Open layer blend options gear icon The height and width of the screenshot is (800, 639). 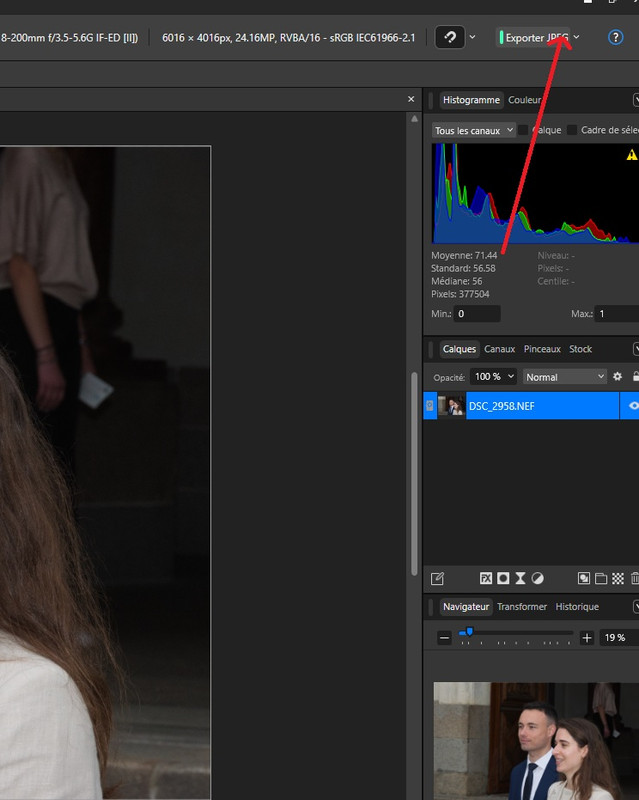pyautogui.click(x=617, y=377)
